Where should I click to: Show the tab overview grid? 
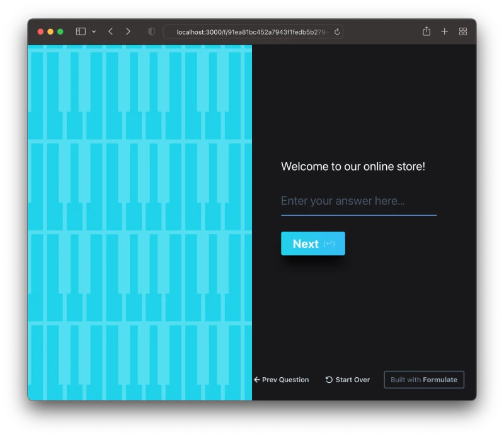coord(463,31)
